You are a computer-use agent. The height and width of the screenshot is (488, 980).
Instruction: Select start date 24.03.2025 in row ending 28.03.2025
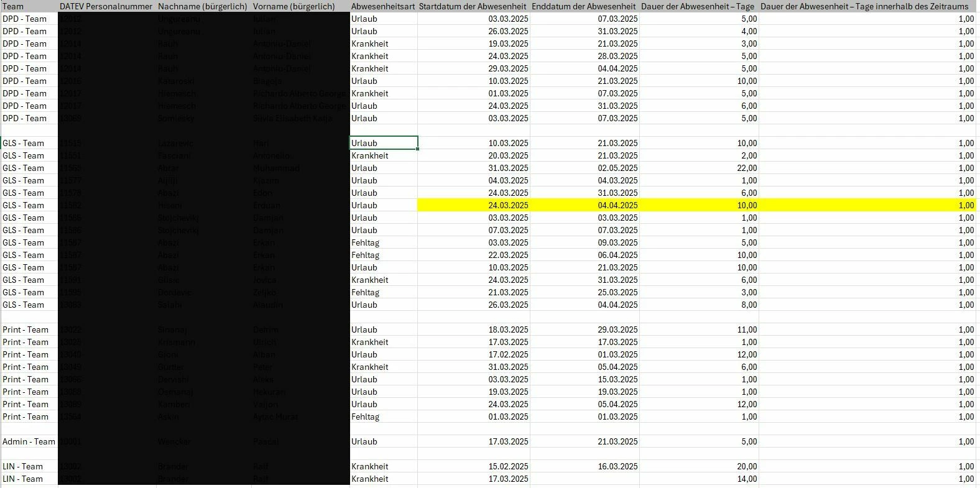(508, 56)
